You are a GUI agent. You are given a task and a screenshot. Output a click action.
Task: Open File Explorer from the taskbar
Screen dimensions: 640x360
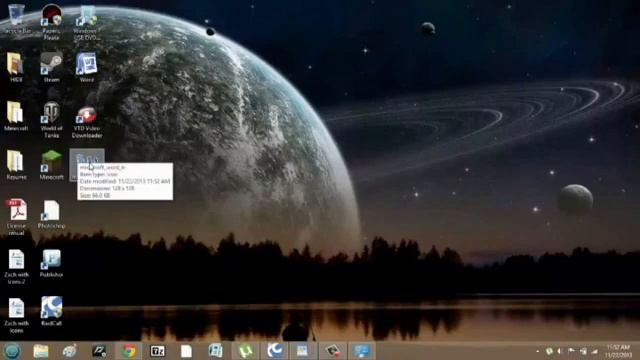tap(41, 351)
